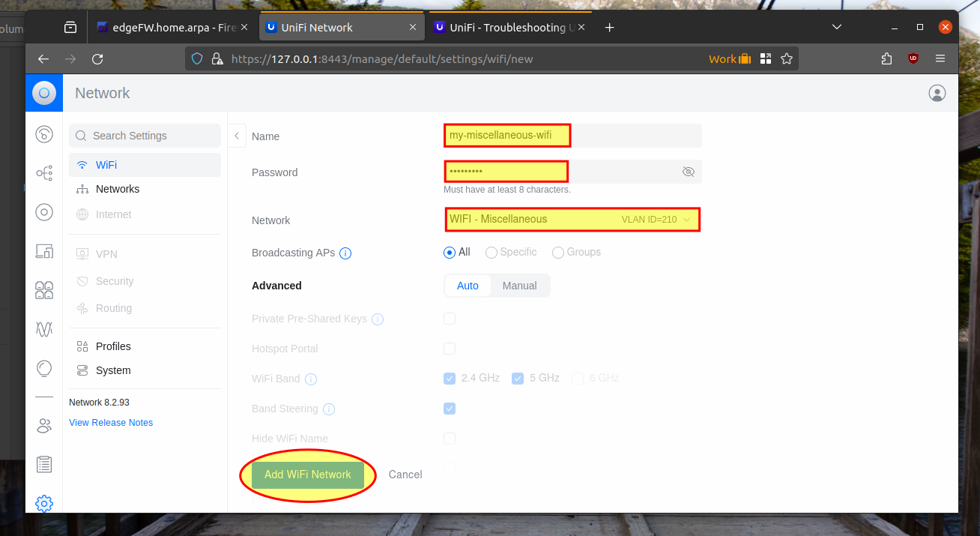Screen dimensions: 980x536
Task: Switch Advanced settings to Auto
Action: coord(468,286)
